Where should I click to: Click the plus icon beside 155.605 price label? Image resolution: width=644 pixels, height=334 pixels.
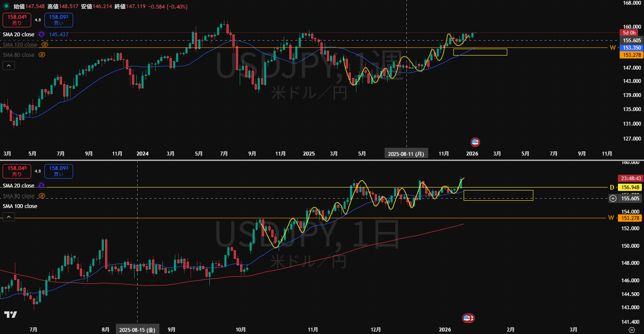point(613,198)
